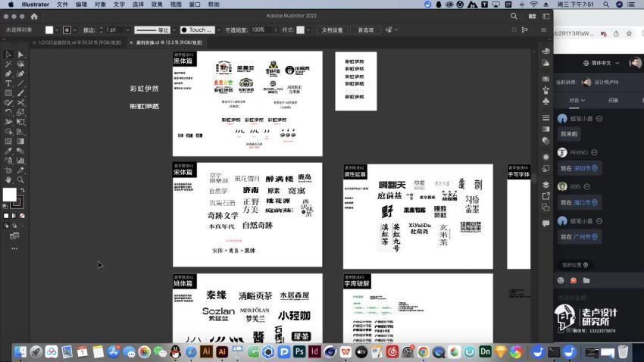
Task: Open the Edit Toolbar three-dots button
Action: (14, 248)
